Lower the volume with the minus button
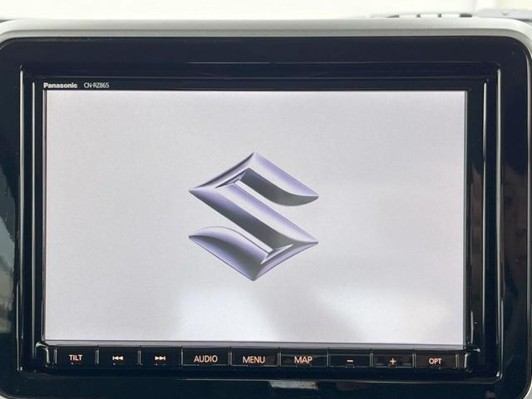This screenshot has width=532, height=399. [350, 360]
